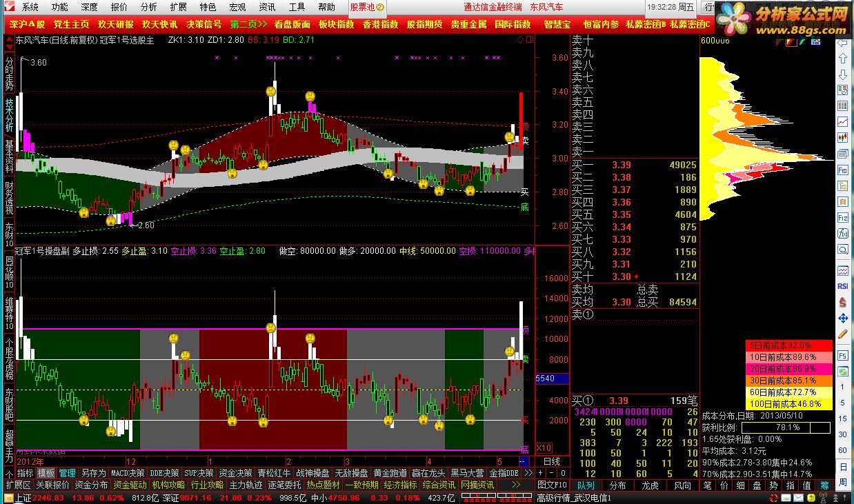Screen dimensions: 854x504
Task: Click the + zoom button beside 日线
Action: (540, 473)
